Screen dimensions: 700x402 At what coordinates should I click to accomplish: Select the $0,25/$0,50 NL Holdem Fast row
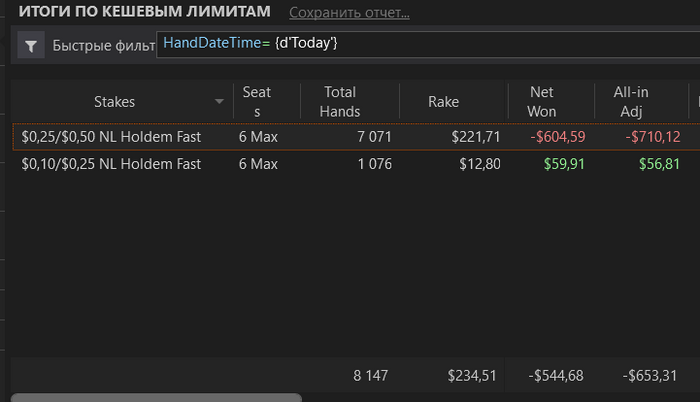tap(356, 137)
